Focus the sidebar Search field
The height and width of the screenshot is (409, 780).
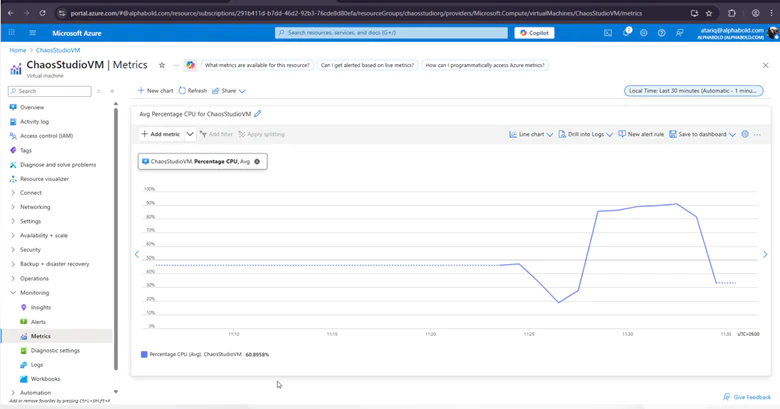pyautogui.click(x=50, y=91)
